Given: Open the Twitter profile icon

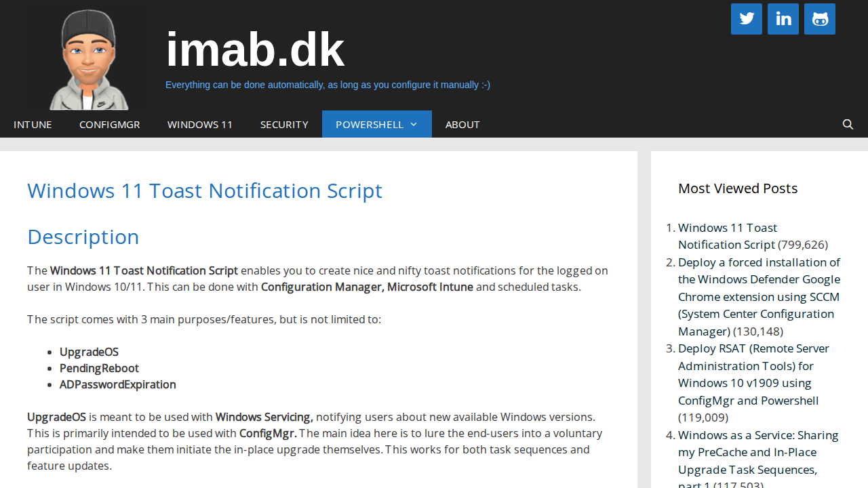Looking at the screenshot, I should [x=747, y=19].
